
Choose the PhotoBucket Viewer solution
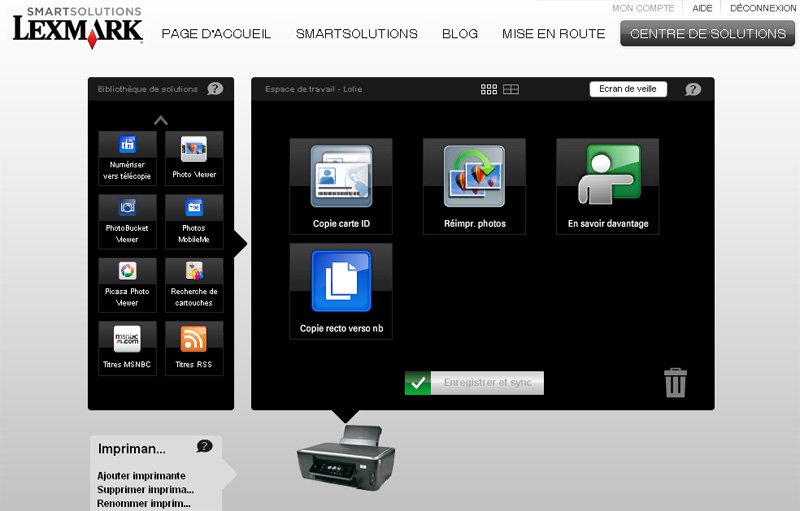pyautogui.click(x=127, y=221)
